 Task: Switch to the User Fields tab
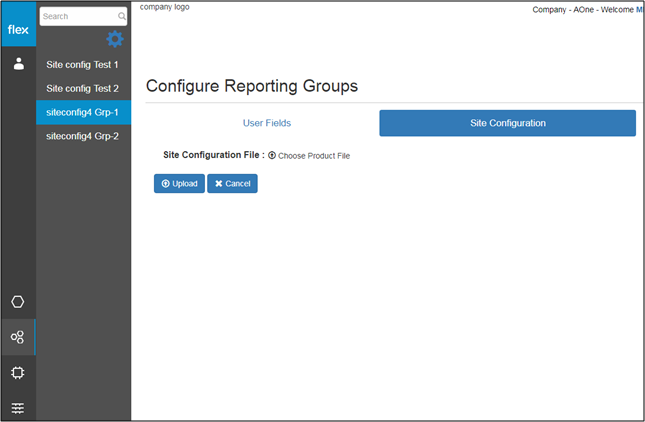(267, 123)
